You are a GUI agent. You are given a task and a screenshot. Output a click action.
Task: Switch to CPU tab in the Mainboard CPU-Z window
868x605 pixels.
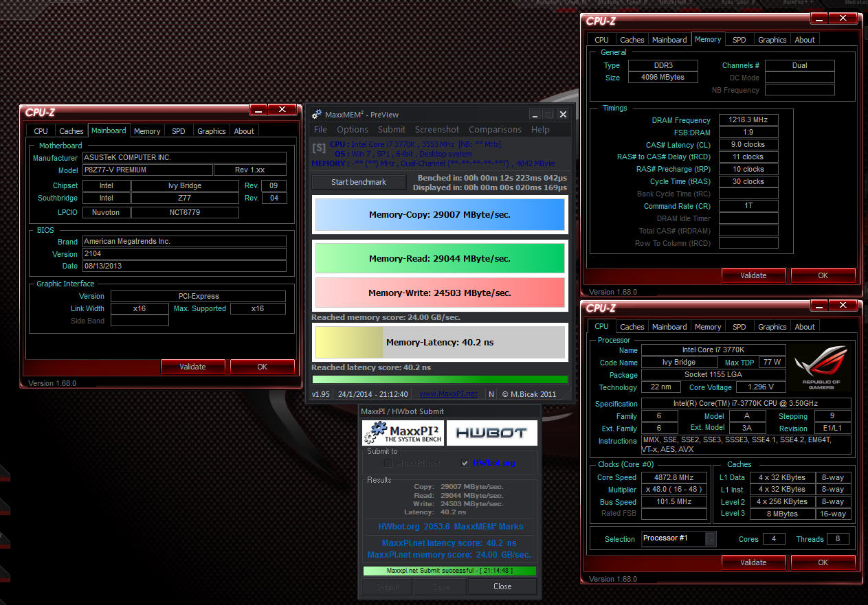(41, 131)
